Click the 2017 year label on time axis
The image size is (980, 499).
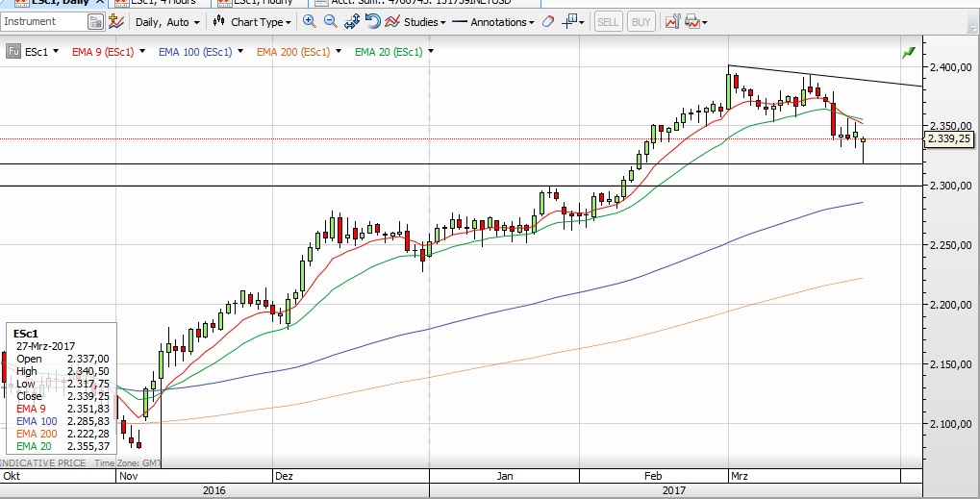coord(674,491)
